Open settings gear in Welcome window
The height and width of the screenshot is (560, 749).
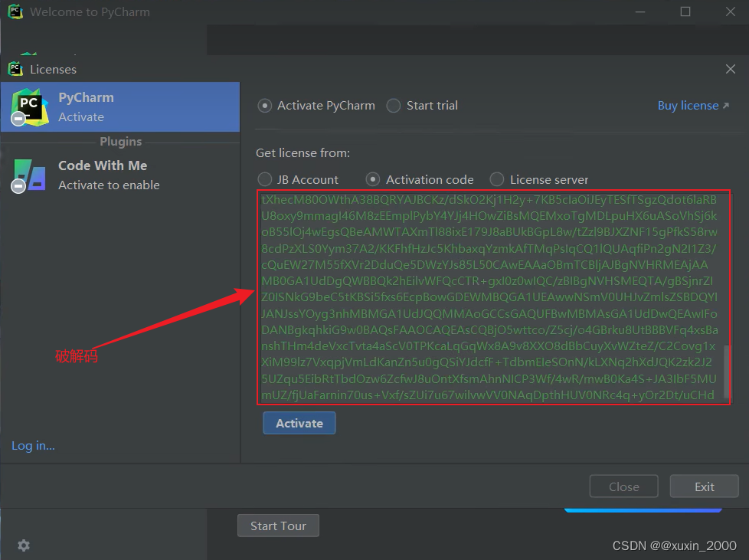pos(24,545)
